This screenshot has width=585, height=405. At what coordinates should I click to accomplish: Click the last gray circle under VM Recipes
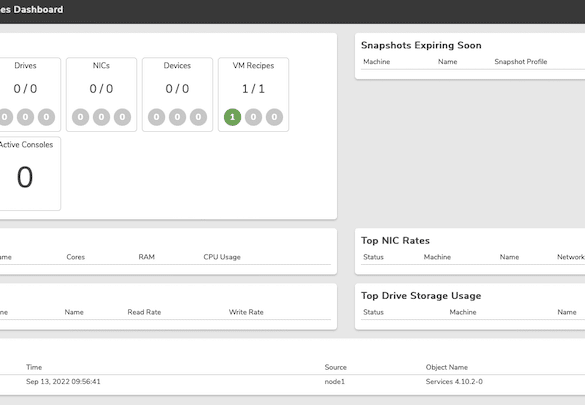coord(274,117)
